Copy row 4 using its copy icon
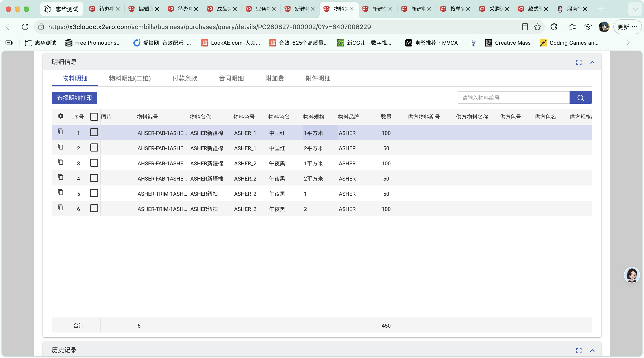Image resolution: width=644 pixels, height=358 pixels. [61, 177]
